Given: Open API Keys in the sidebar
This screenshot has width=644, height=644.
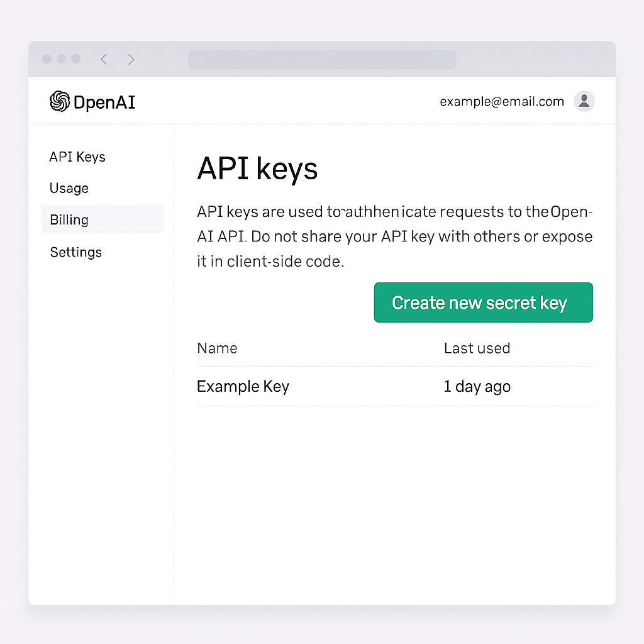Looking at the screenshot, I should [77, 157].
